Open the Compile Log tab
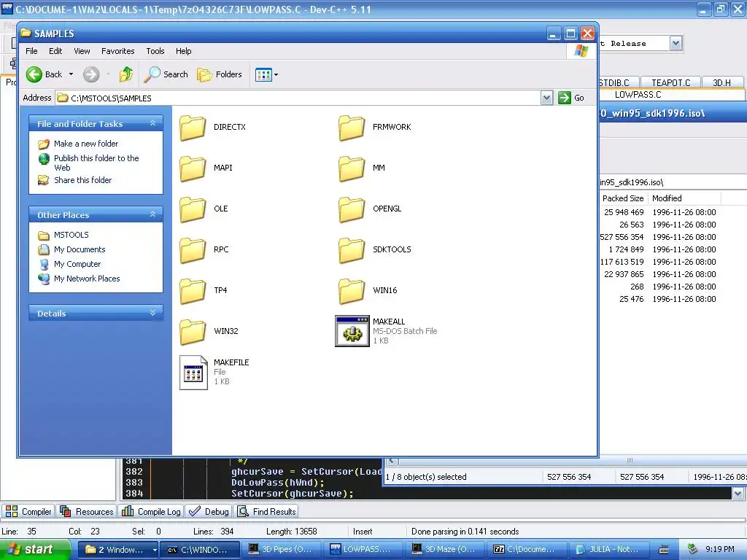Image resolution: width=747 pixels, height=560 pixels. click(151, 511)
